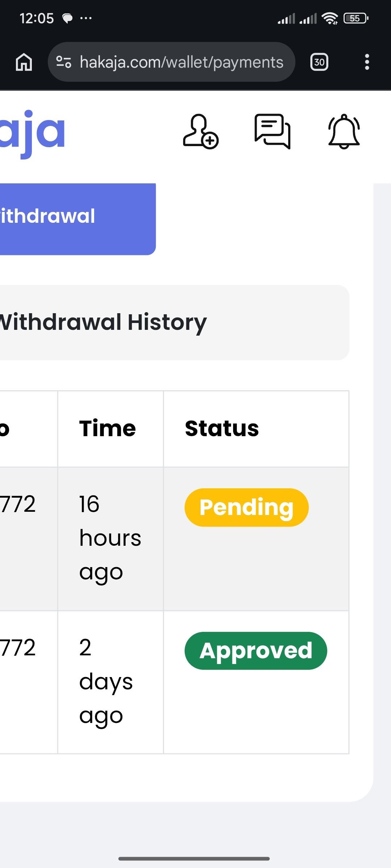
Task: Open the browser three-dot menu
Action: [367, 62]
